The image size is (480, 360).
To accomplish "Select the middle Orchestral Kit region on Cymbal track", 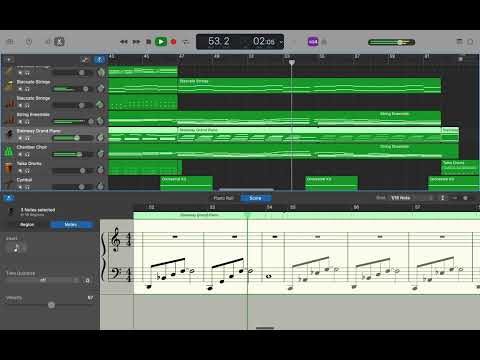I will [x=331, y=183].
